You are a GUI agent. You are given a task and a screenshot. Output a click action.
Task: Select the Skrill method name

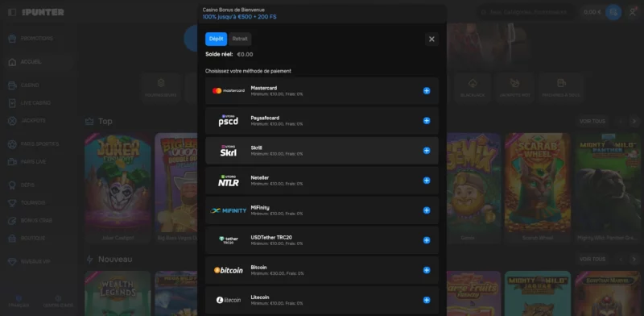(256, 148)
